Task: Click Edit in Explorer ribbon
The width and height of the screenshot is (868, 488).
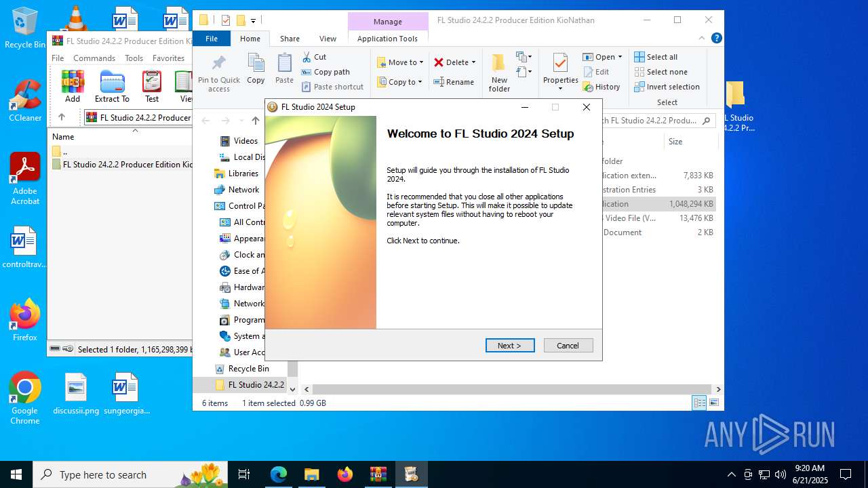Action: (596, 72)
